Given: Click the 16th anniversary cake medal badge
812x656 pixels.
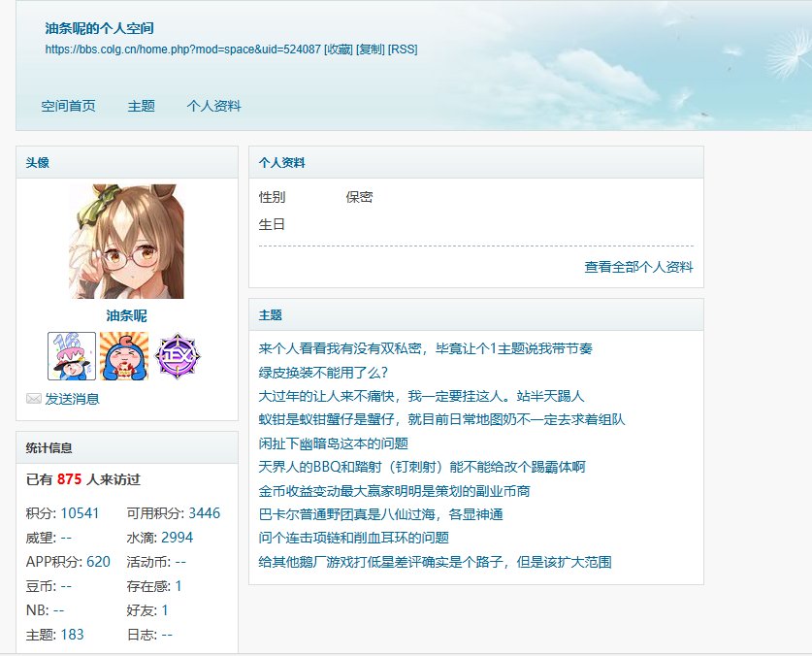Looking at the screenshot, I should click(72, 356).
